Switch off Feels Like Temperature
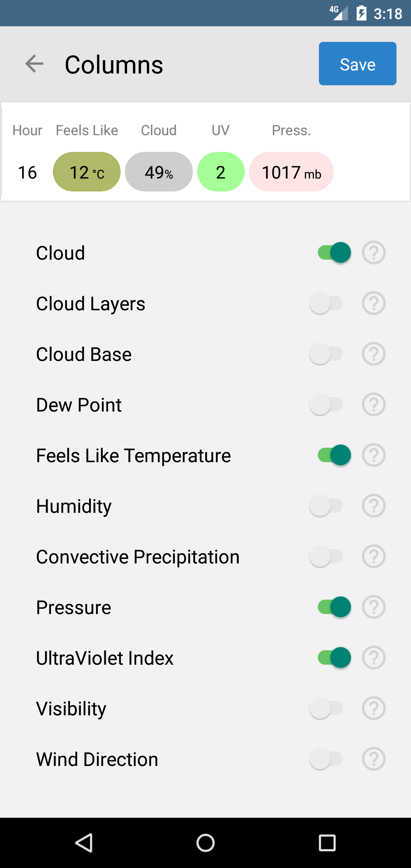This screenshot has height=868, width=411. [x=334, y=455]
